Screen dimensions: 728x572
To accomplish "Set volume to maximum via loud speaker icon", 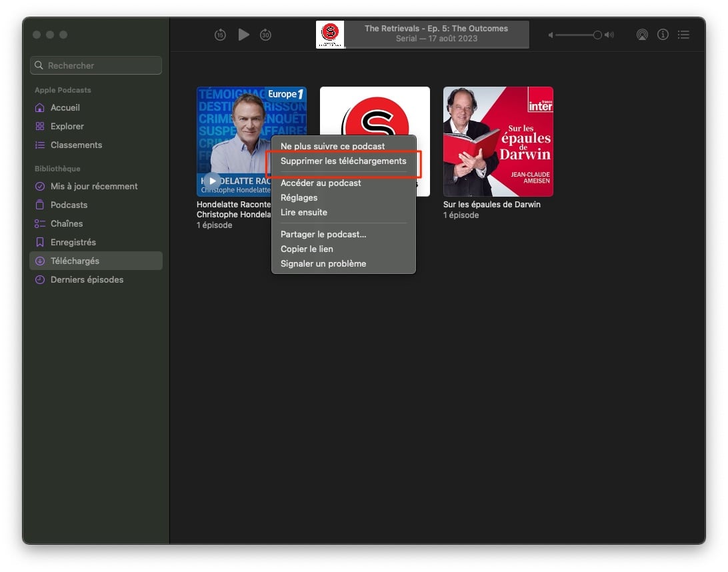I will (609, 35).
